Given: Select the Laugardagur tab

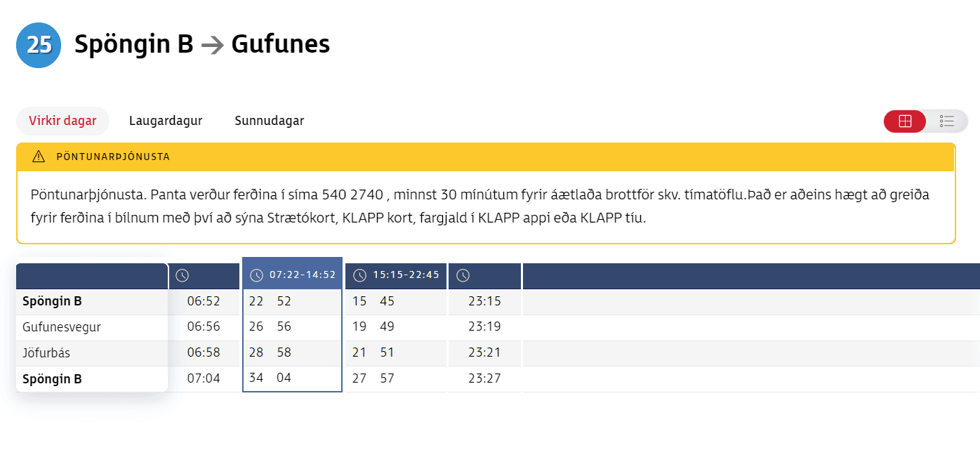Looking at the screenshot, I should click(x=166, y=121).
